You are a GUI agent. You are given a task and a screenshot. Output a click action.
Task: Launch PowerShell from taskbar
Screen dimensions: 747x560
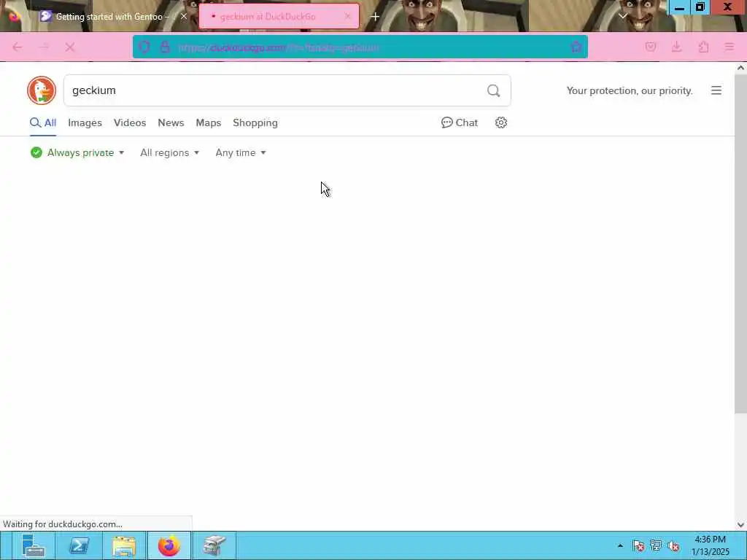pos(79,545)
